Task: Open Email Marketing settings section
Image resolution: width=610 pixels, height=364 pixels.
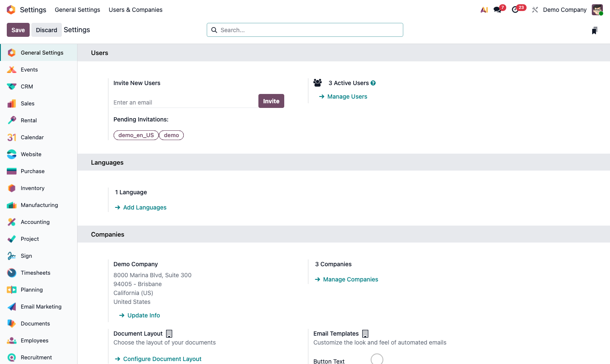Action: click(x=41, y=306)
